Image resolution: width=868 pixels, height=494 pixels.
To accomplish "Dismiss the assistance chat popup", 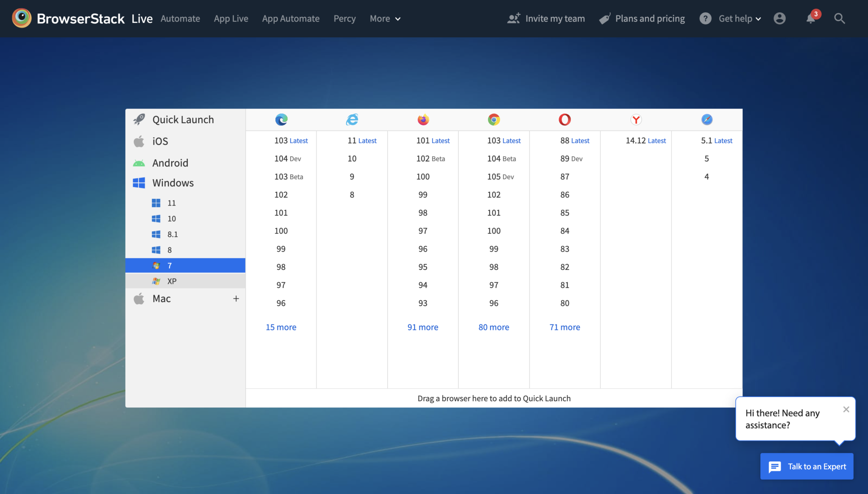I will (x=846, y=409).
